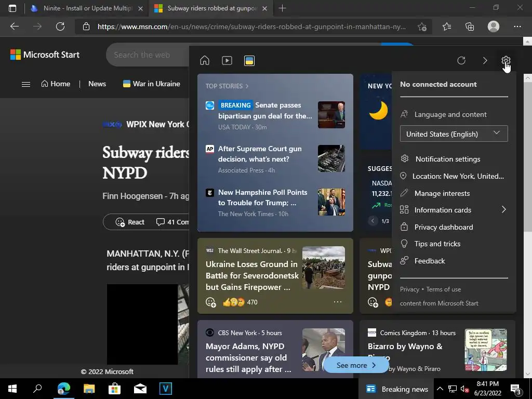Add this page to favorites
Screen dimensions: 532x399
click(422, 26)
